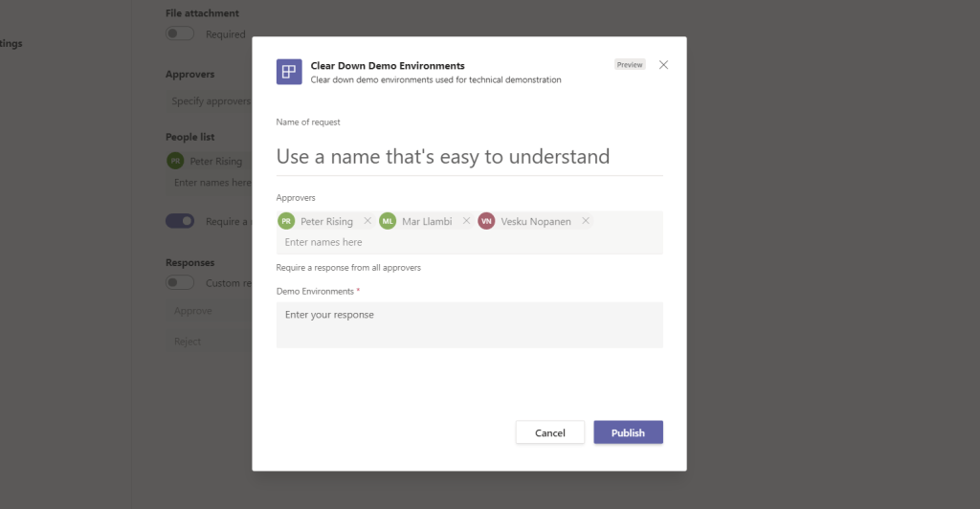The image size is (980, 509).
Task: Toggle the File attachment Required switch
Action: [x=180, y=34]
